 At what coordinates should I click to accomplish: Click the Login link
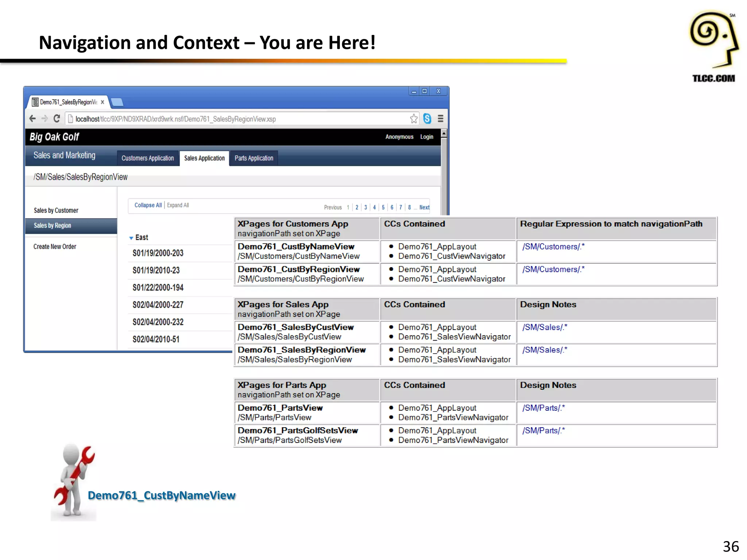click(426, 137)
